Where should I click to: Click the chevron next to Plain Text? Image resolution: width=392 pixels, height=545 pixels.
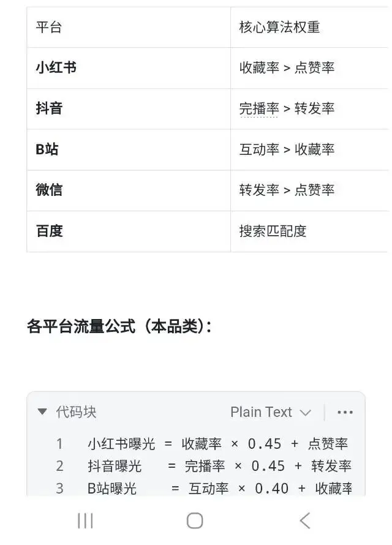305,413
